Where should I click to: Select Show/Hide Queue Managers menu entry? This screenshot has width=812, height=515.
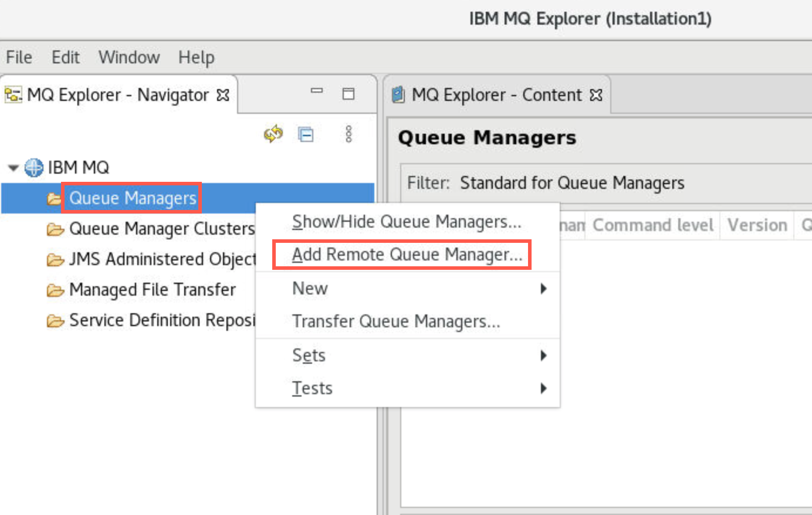406,222
